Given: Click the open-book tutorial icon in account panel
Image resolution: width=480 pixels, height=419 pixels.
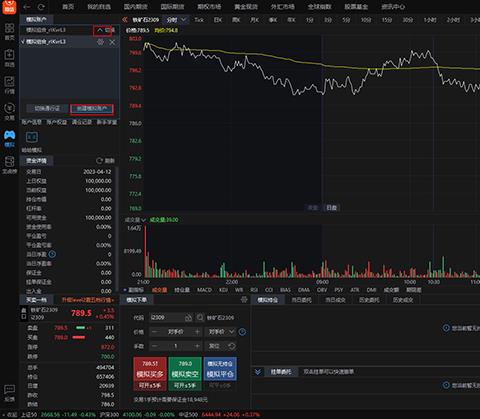Looking at the screenshot, I should (x=32, y=137).
